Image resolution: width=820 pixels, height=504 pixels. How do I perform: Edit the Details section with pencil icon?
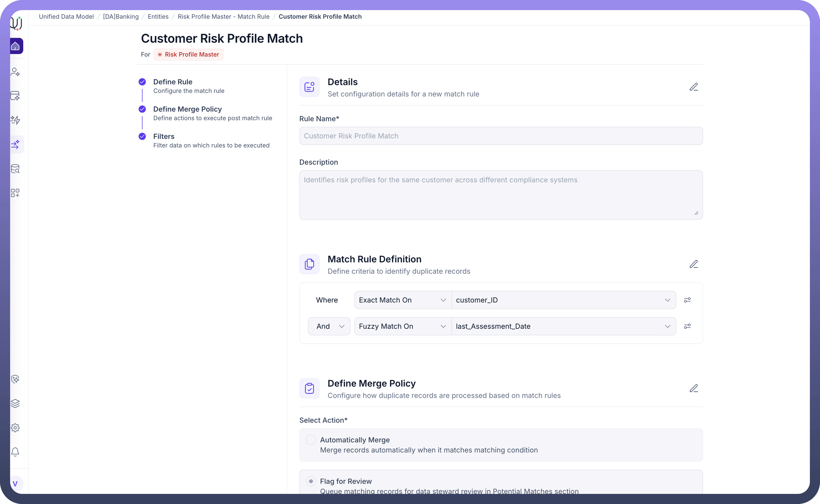pos(694,87)
